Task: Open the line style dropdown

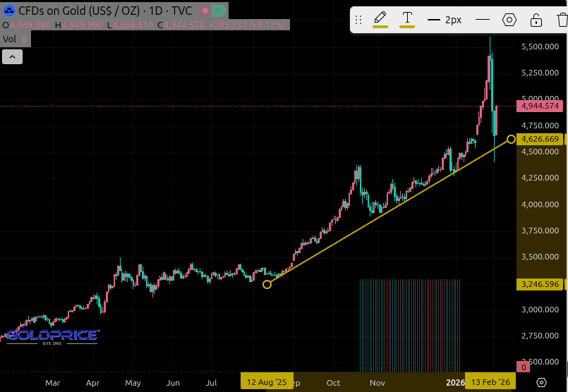Action: (483, 20)
